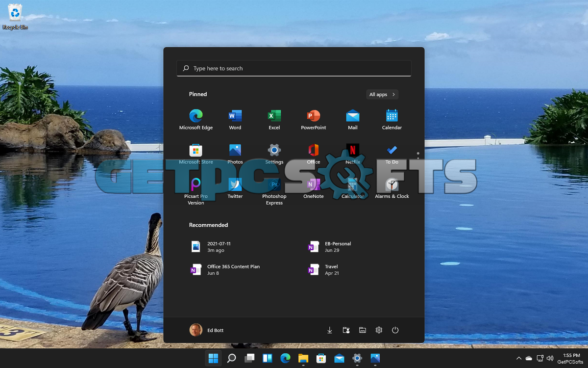This screenshot has width=588, height=368.
Task: Open Mail from the taskbar
Action: (x=339, y=358)
